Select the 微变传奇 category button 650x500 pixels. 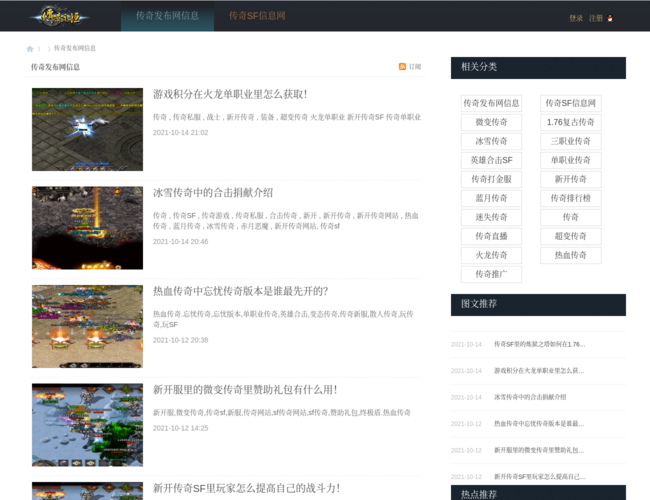[x=491, y=122]
